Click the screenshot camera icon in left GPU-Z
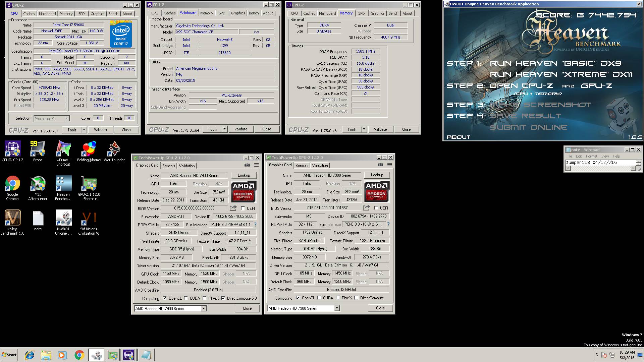 (247, 165)
